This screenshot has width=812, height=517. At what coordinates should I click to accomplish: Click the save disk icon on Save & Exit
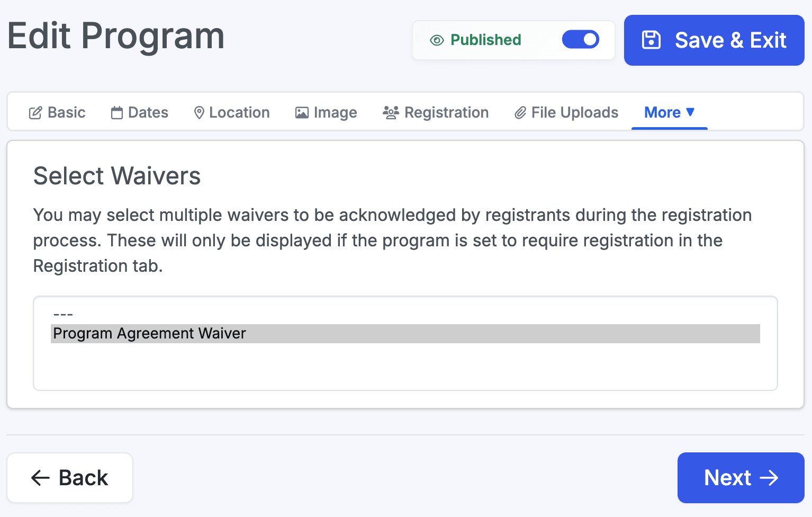click(x=651, y=40)
